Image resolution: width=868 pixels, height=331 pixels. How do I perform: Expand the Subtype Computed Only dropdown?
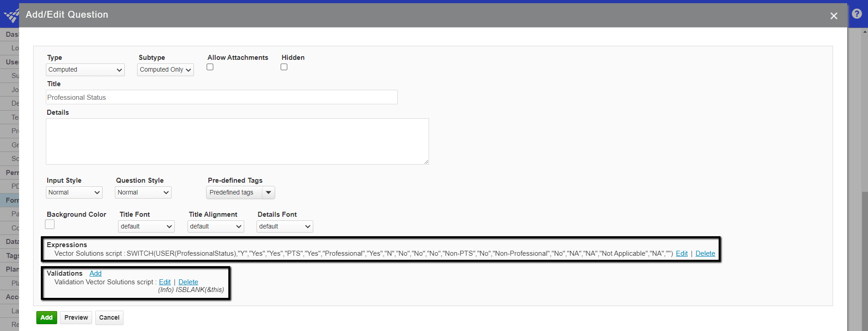coord(165,70)
